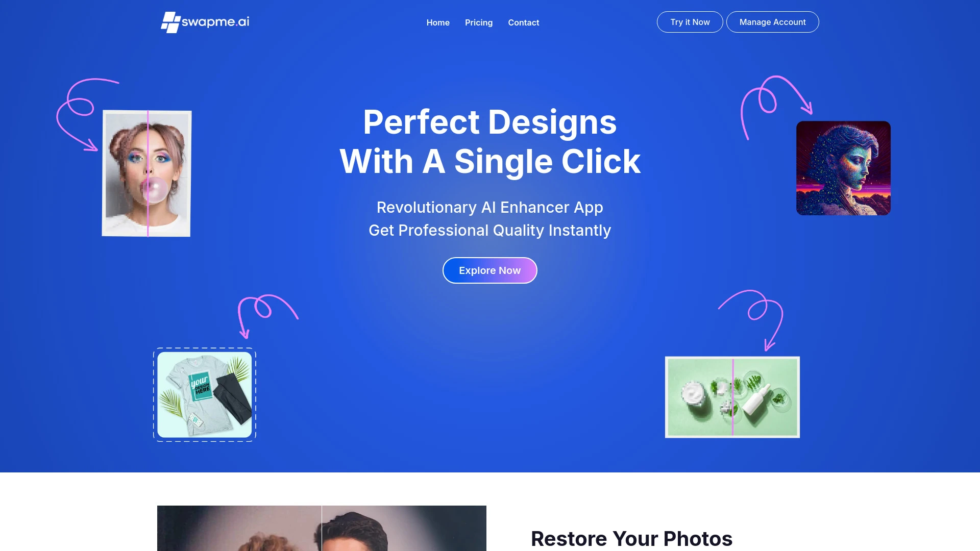
Task: Click the AI fantasy portrait thumbnail
Action: point(843,167)
